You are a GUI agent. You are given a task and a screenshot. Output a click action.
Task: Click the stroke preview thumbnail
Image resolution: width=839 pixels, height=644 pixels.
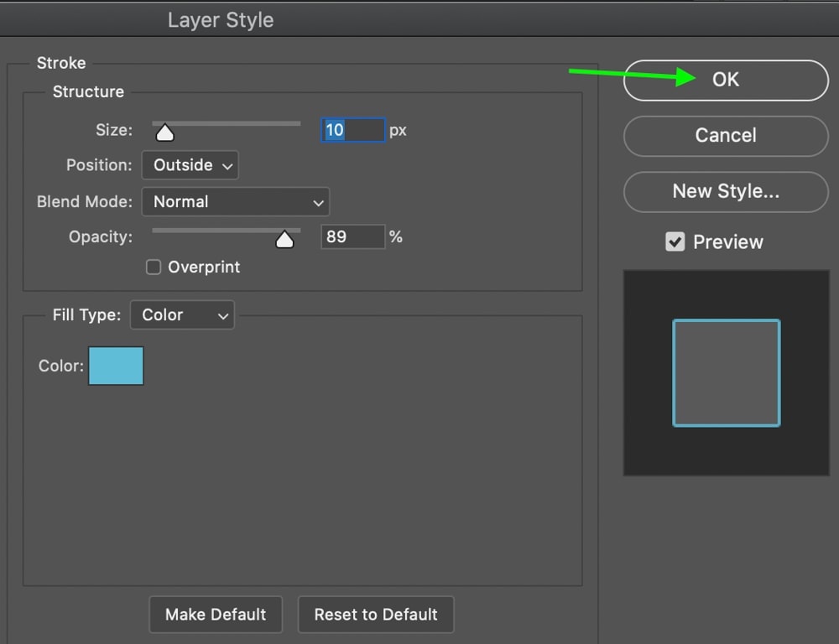pyautogui.click(x=726, y=373)
